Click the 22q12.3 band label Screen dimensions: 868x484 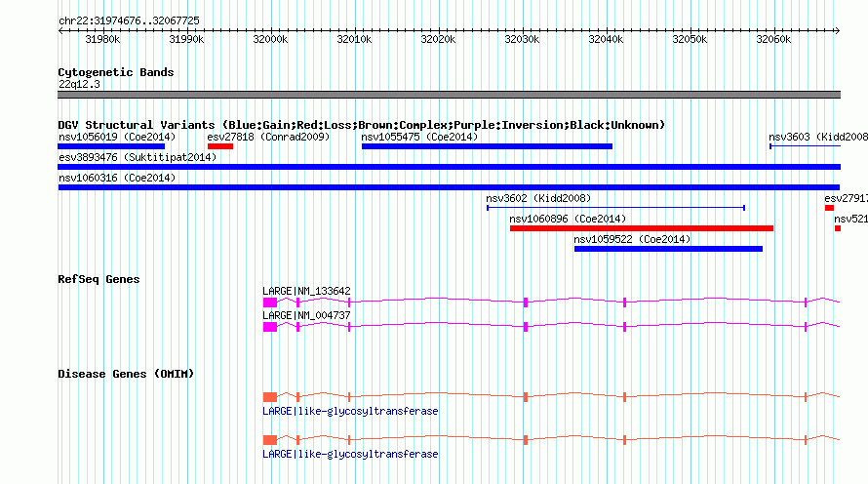79,84
